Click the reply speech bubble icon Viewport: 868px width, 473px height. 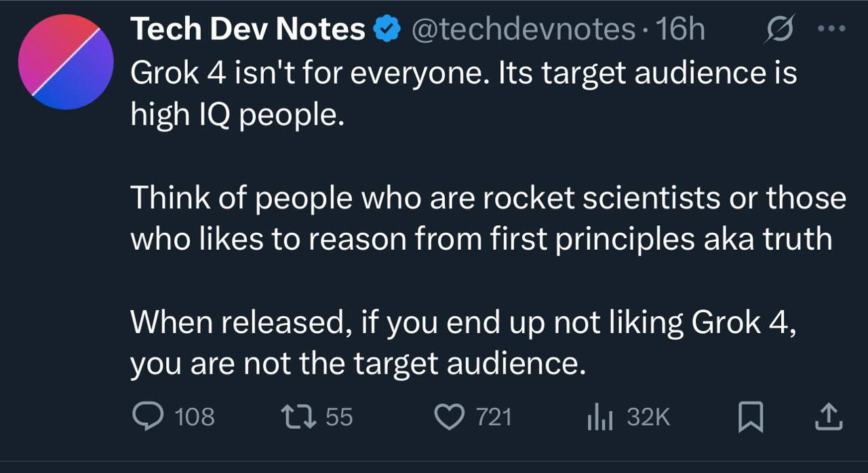146,416
